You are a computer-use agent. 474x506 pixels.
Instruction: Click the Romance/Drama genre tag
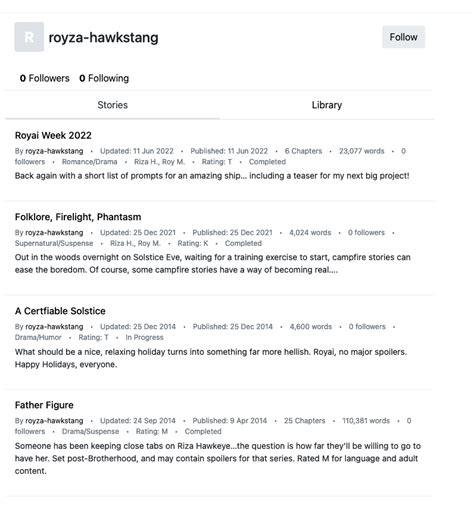(x=90, y=162)
